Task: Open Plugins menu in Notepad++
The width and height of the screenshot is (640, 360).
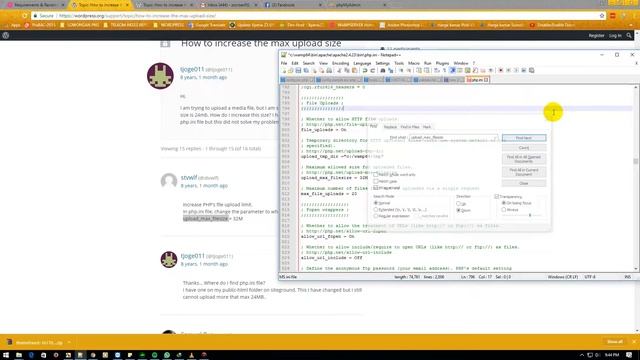Action: pos(442,64)
